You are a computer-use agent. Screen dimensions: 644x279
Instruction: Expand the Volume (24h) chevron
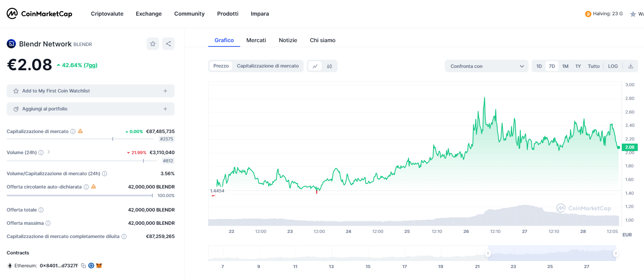49,152
